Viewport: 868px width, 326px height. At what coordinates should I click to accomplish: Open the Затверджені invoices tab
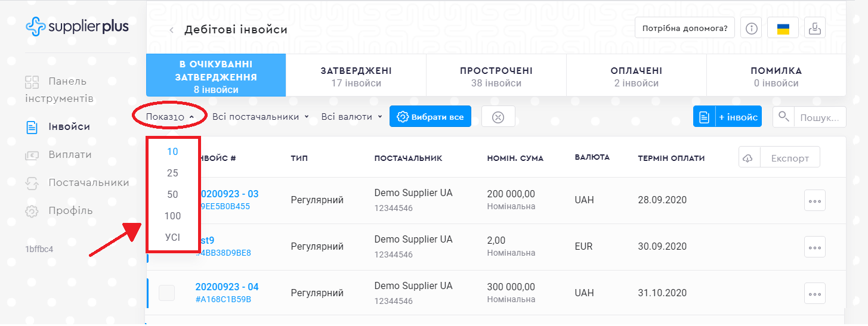[x=356, y=76]
